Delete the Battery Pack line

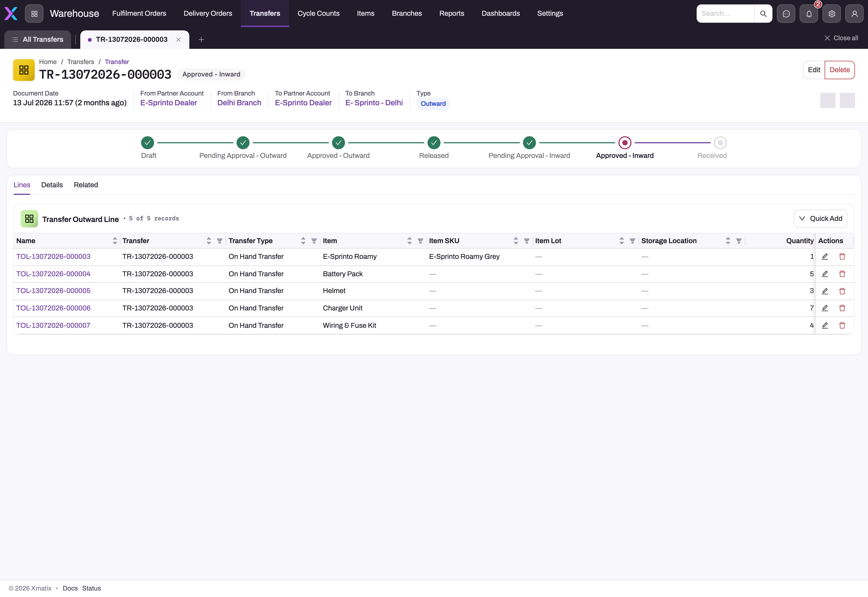pos(842,274)
